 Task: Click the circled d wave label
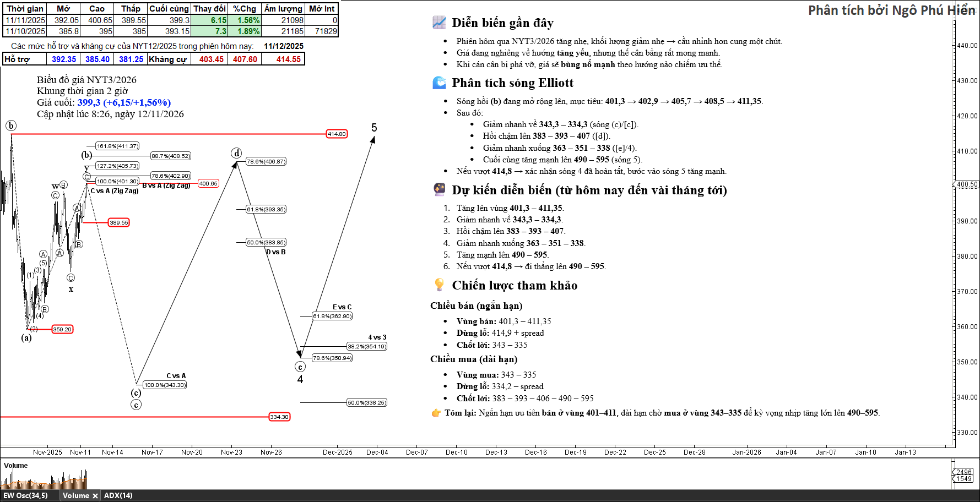pos(236,153)
